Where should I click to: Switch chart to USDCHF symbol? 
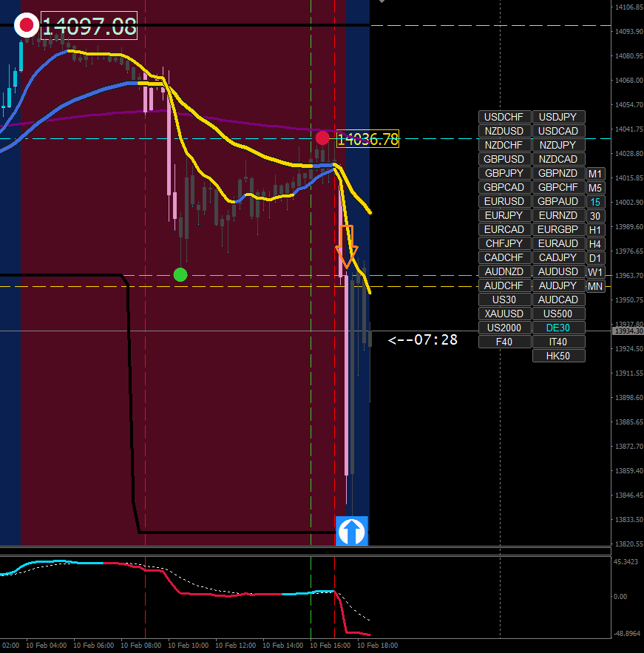click(x=504, y=117)
